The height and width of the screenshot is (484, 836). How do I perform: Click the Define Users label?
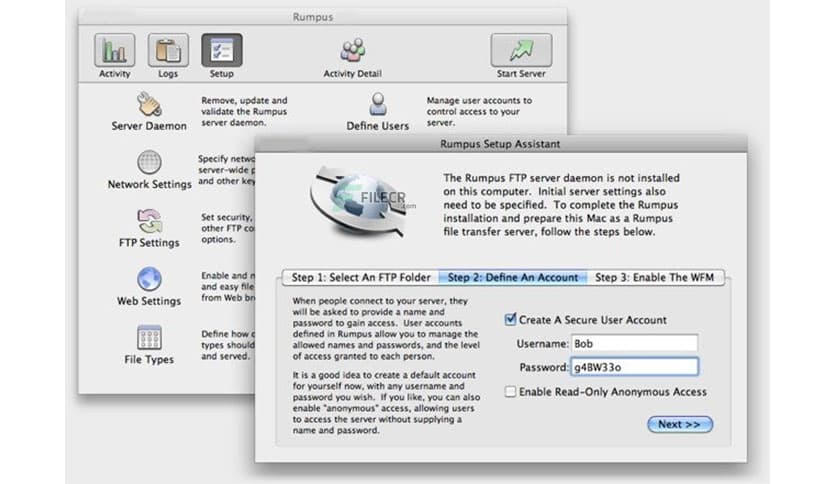(377, 126)
